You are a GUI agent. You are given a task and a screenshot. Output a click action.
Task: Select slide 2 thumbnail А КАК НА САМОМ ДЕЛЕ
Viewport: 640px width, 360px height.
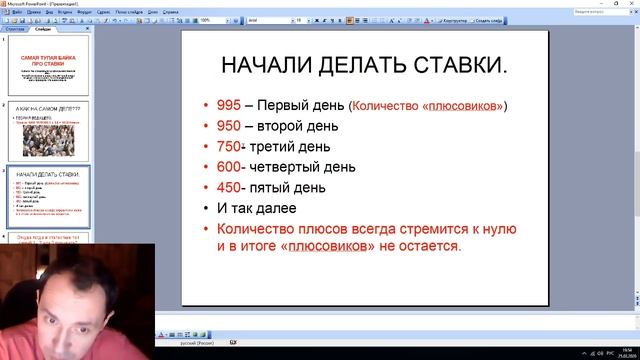point(48,131)
